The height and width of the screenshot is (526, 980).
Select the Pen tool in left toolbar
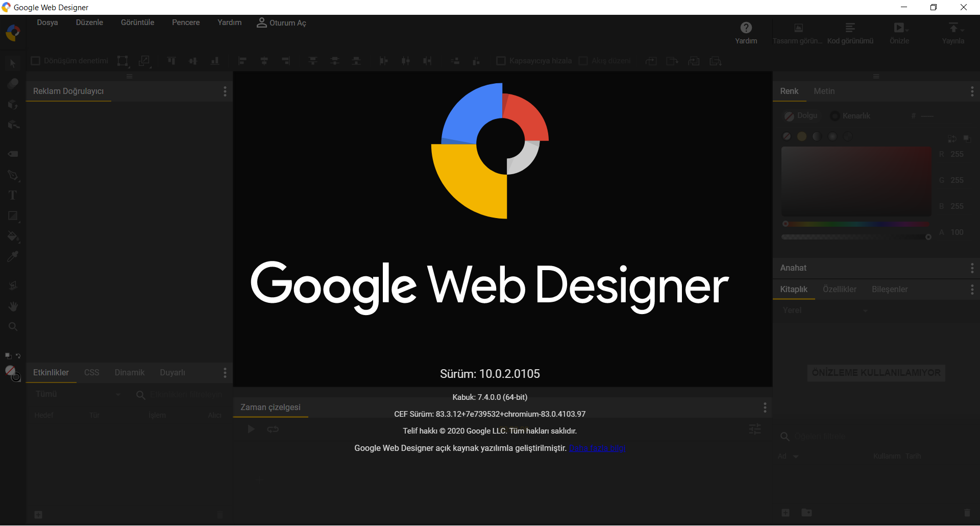tap(13, 175)
